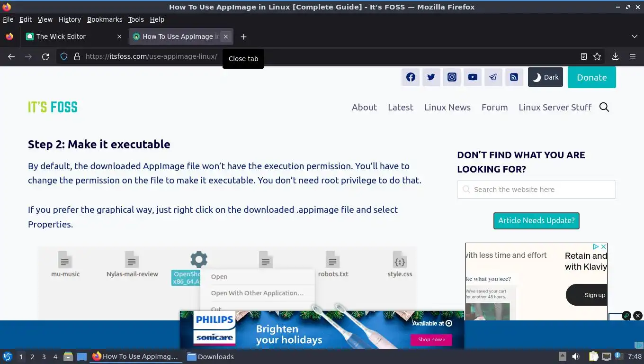Switch to workspace 4 in taskbar
Image resolution: width=644 pixels, height=364 pixels.
pos(55,357)
